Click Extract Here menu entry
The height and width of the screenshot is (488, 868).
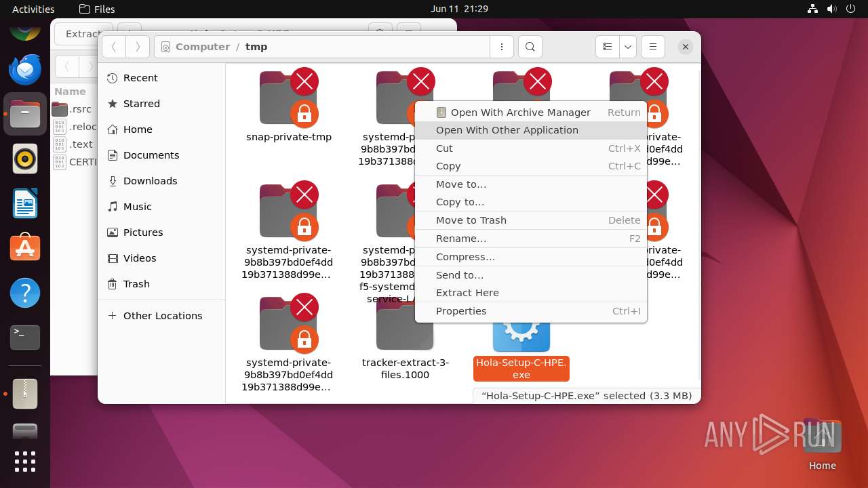531,293
